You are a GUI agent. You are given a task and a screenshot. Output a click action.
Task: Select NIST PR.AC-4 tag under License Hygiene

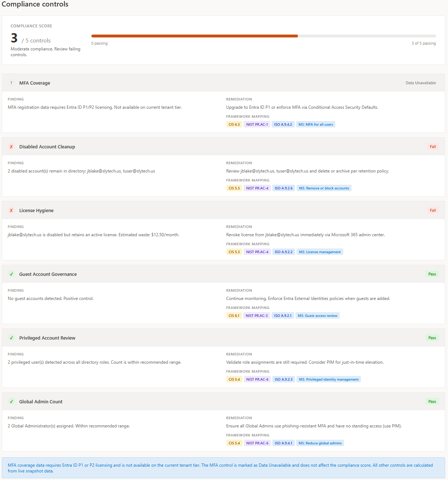tap(257, 252)
